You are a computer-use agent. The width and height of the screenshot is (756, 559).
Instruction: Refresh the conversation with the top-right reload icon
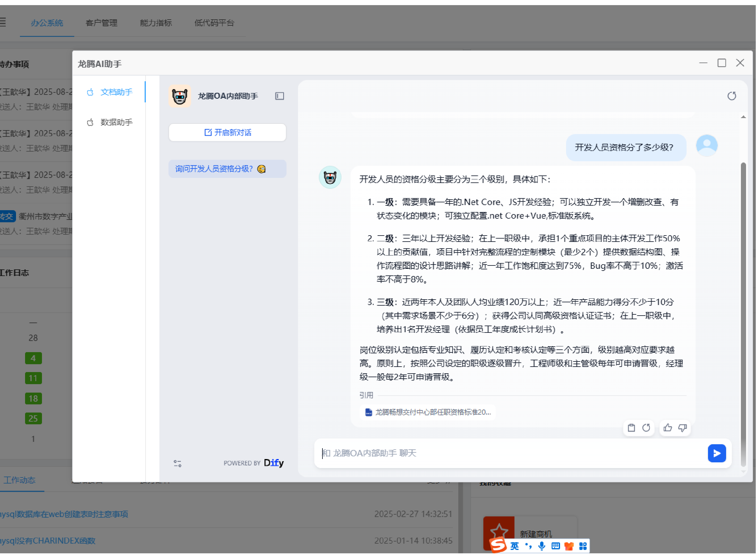[x=732, y=96]
